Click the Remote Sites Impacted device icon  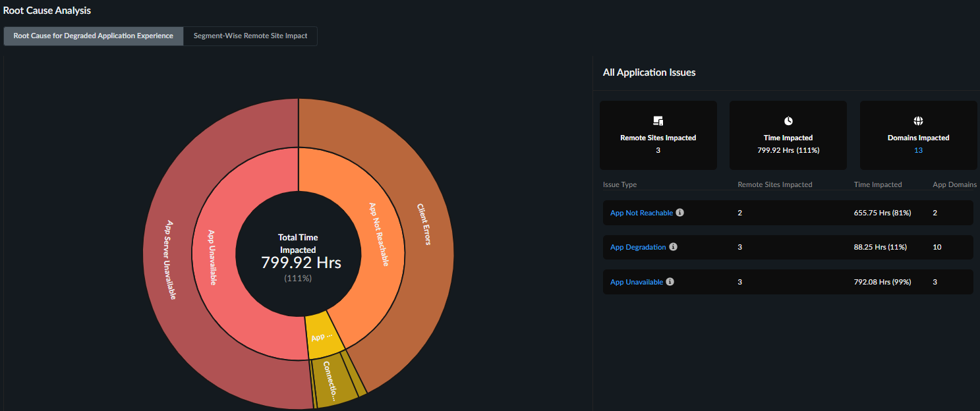click(658, 121)
